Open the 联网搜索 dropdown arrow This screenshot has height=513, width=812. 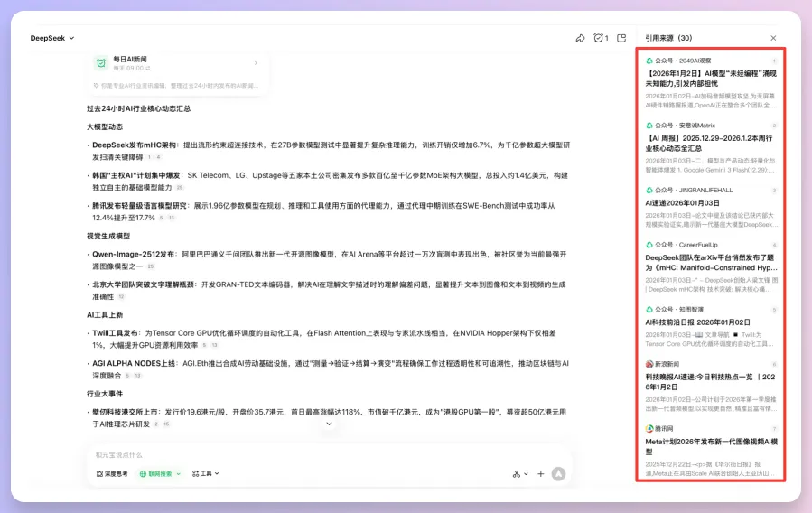[x=179, y=473]
